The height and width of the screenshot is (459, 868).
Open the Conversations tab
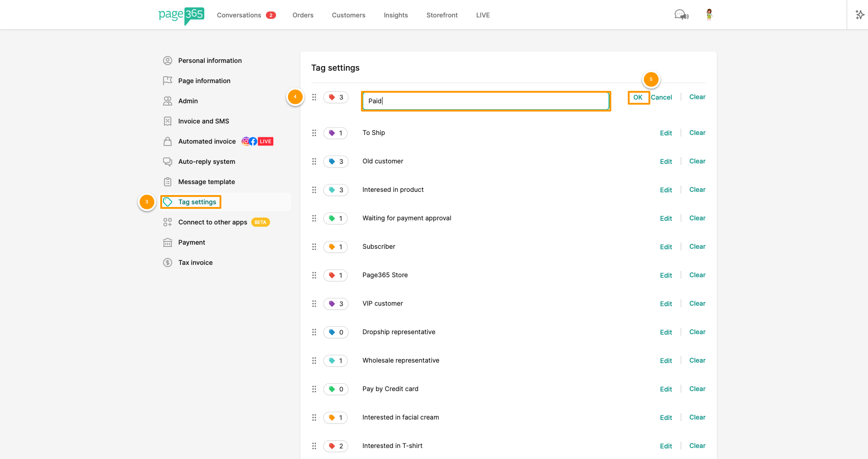(x=239, y=15)
